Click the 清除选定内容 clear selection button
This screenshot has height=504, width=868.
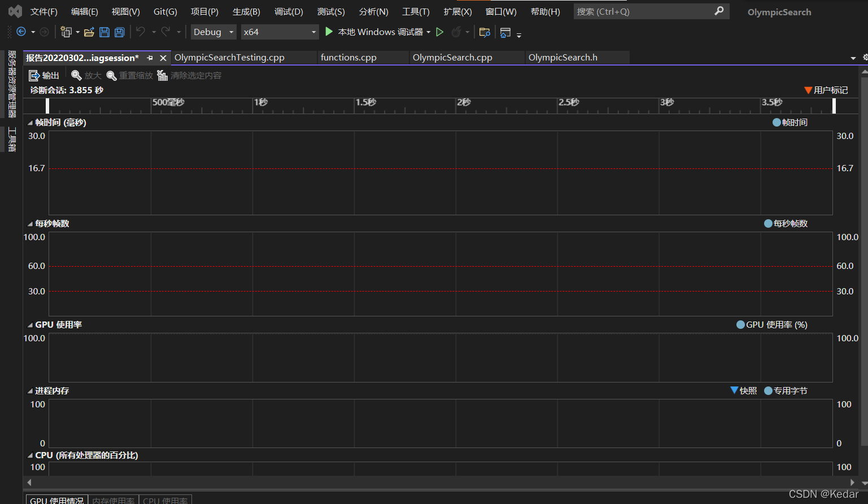(x=189, y=75)
